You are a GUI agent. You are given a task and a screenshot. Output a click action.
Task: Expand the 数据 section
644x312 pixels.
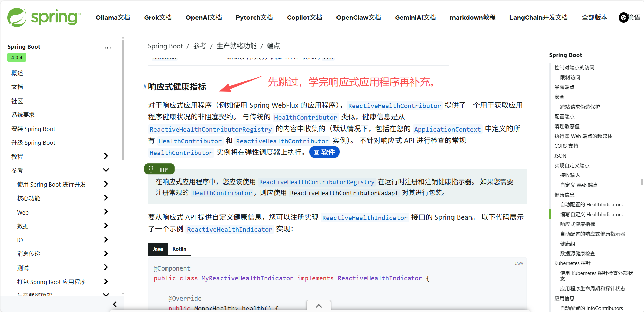(x=106, y=226)
